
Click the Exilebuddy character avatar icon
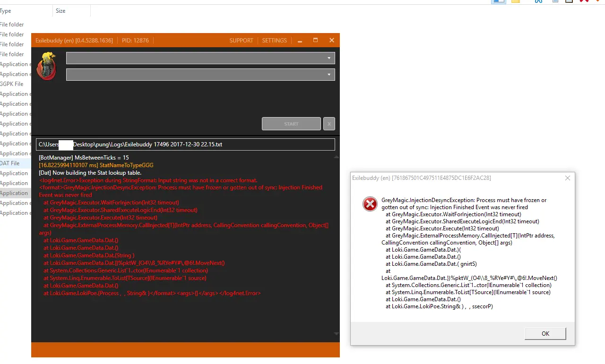(x=46, y=66)
